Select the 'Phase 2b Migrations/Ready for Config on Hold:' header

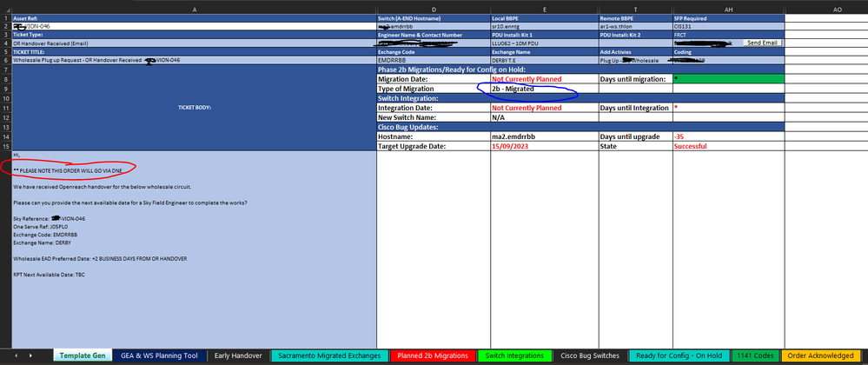(x=580, y=70)
